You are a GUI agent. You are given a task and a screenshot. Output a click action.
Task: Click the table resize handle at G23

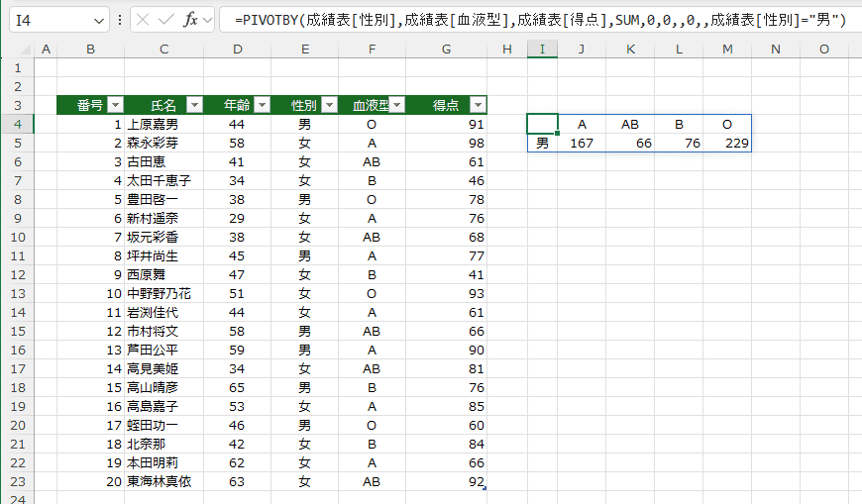tap(485, 488)
